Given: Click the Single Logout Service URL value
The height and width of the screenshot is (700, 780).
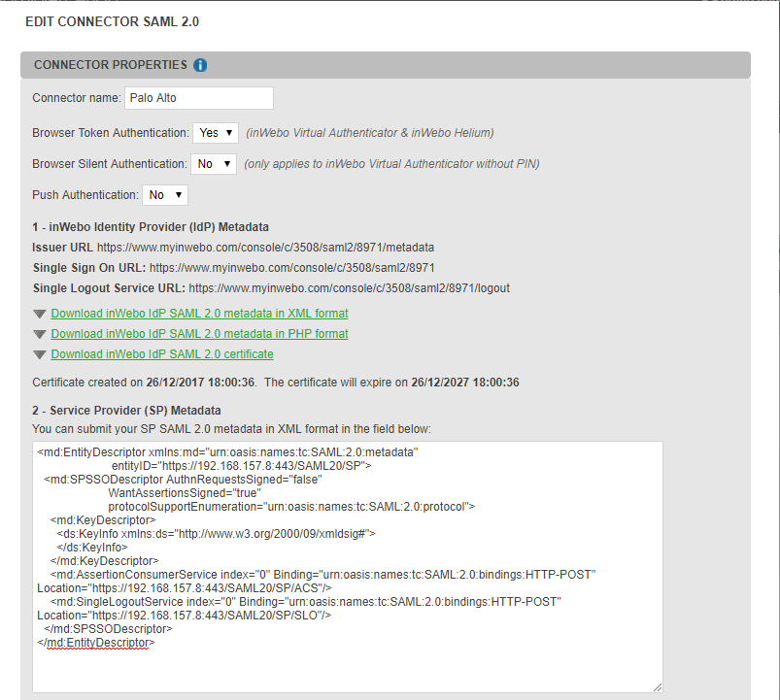Looking at the screenshot, I should [349, 288].
